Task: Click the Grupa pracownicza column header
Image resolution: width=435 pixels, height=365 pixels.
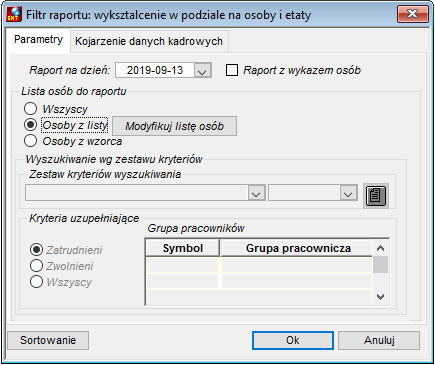Action: [297, 248]
